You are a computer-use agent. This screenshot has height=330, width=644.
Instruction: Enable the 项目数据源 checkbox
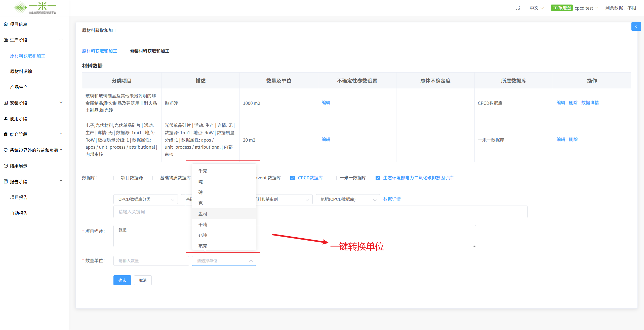(x=116, y=178)
